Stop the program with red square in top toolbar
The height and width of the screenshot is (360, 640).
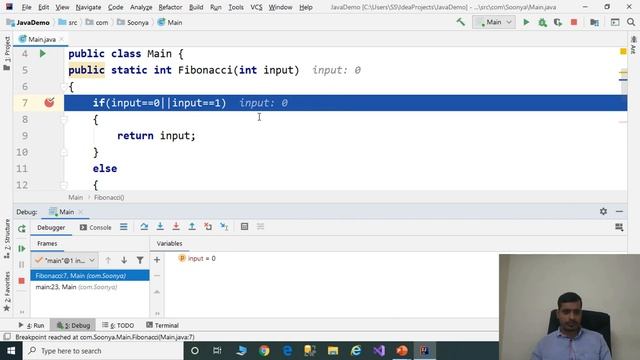[574, 22]
